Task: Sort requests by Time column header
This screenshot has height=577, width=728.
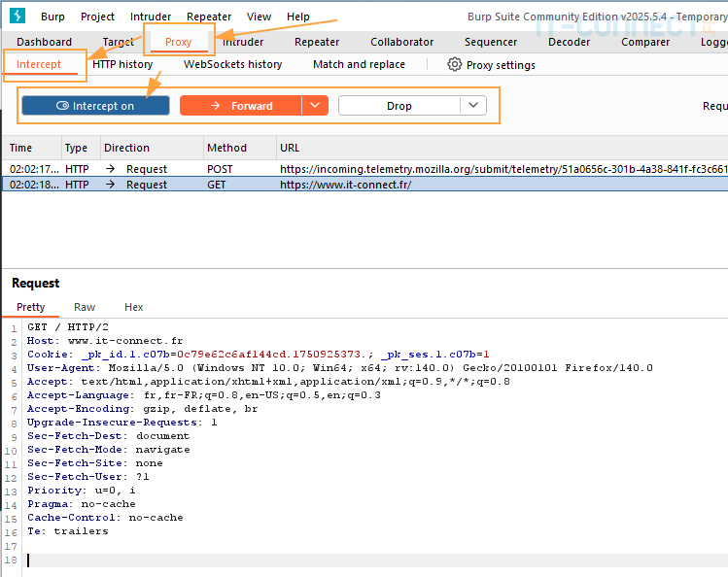Action: (x=21, y=148)
